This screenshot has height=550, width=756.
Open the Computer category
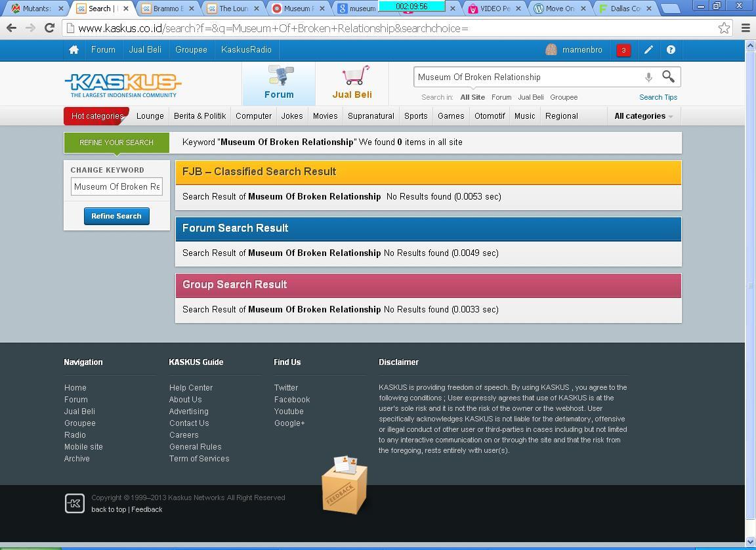pos(253,116)
